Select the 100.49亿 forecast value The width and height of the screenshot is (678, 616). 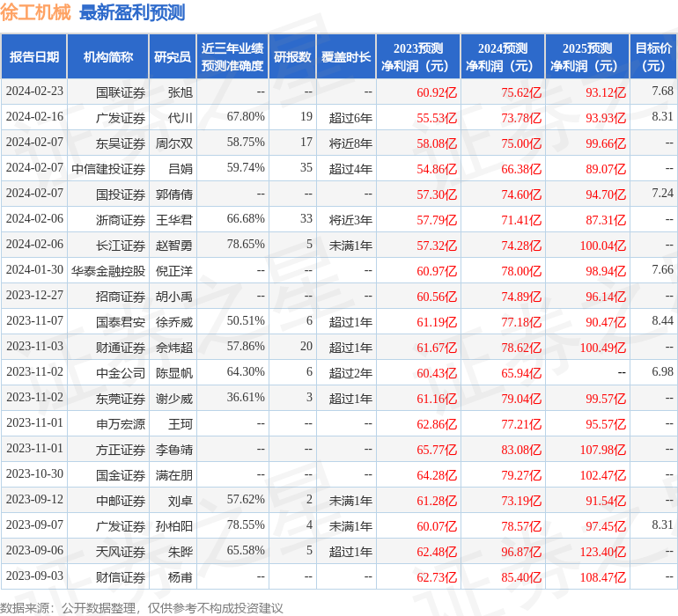click(x=603, y=348)
